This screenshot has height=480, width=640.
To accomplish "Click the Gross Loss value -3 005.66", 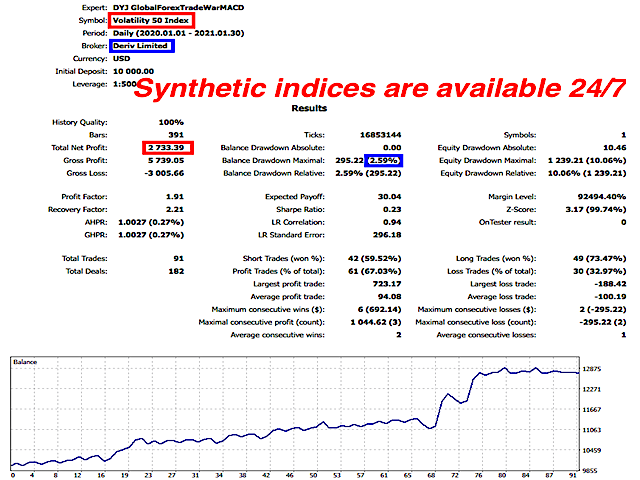I will pos(164,173).
